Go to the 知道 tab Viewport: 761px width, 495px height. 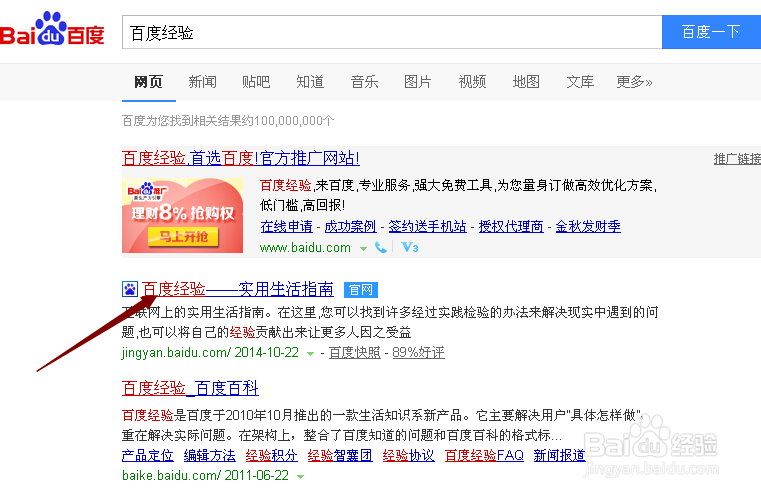pos(310,82)
